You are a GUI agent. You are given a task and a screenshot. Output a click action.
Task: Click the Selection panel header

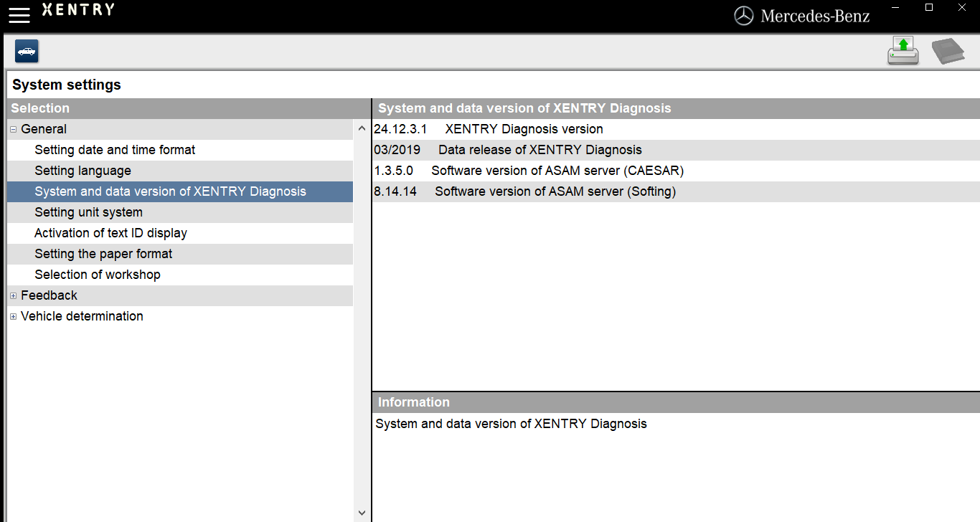(189, 108)
